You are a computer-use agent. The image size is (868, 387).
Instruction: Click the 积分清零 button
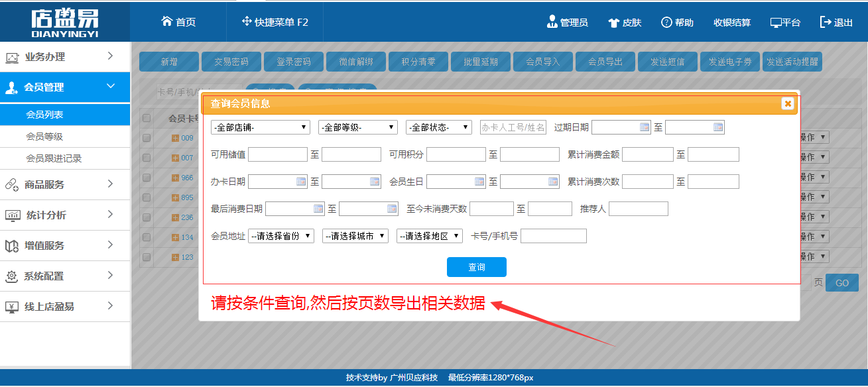tap(418, 62)
